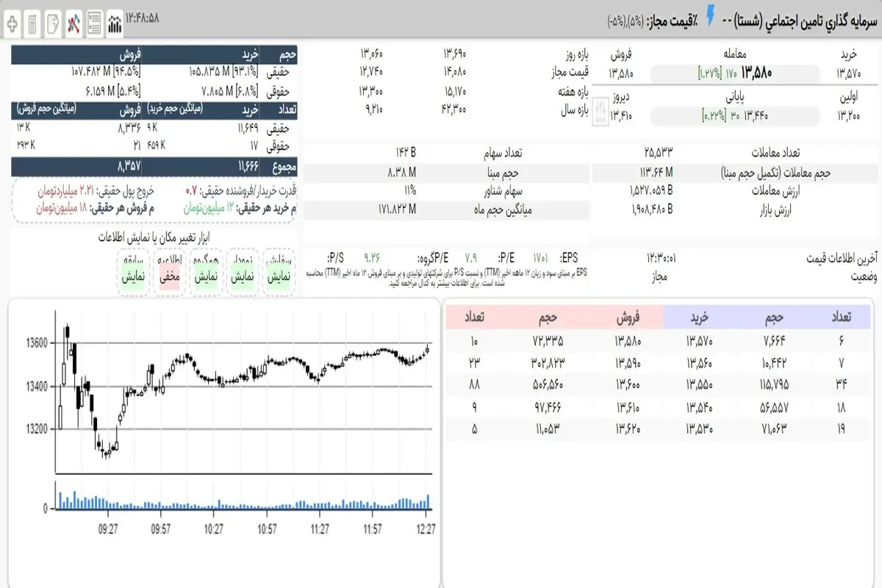Click buy price 13,570 in order book first row
This screenshot has width=882, height=588.
click(x=698, y=340)
